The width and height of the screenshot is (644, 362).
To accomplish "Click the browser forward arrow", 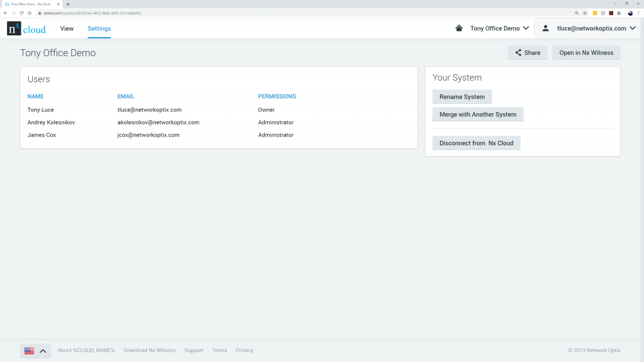I will point(14,13).
